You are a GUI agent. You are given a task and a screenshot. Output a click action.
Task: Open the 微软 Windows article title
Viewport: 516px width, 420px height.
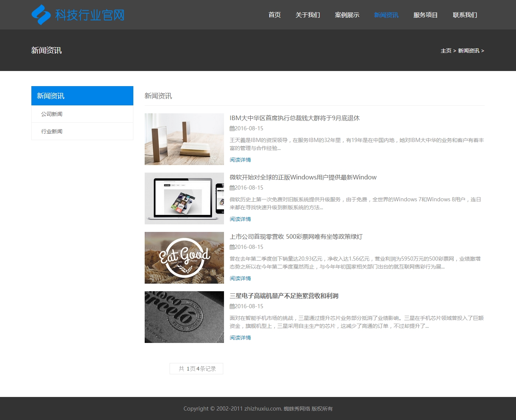[303, 178]
